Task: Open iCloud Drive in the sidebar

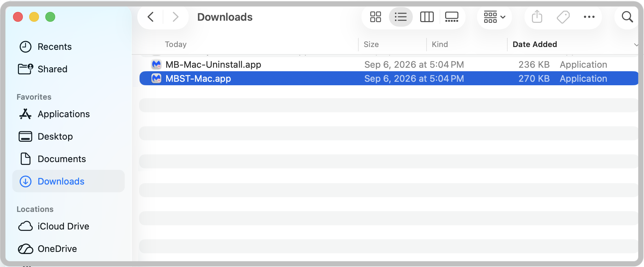Action: [x=69, y=226]
